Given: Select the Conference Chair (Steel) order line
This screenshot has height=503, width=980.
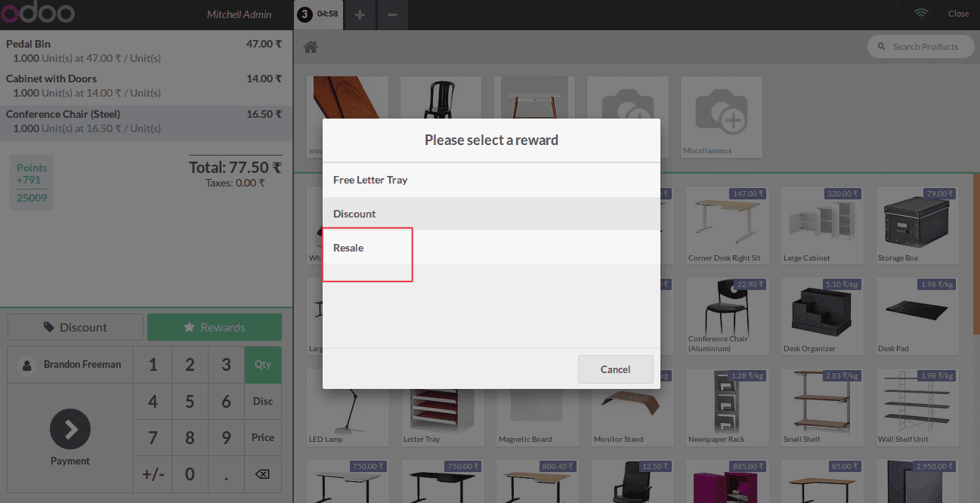Looking at the screenshot, I should tap(145, 122).
